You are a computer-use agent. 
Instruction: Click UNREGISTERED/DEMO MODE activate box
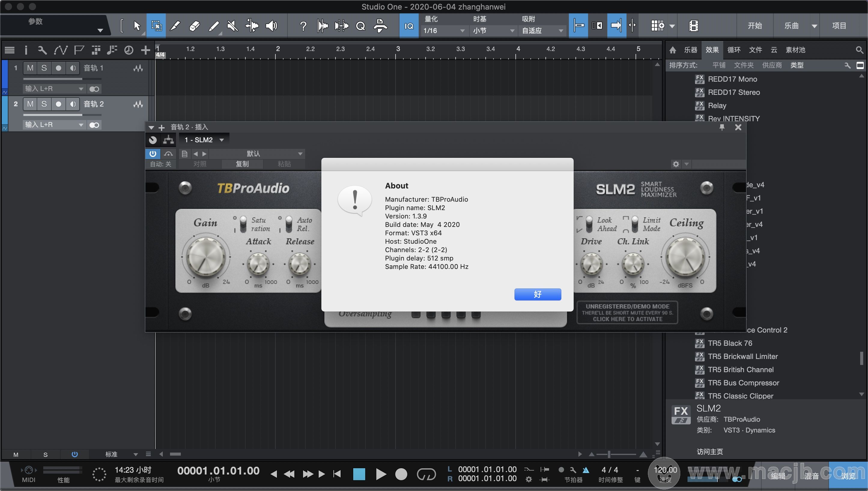(x=627, y=313)
